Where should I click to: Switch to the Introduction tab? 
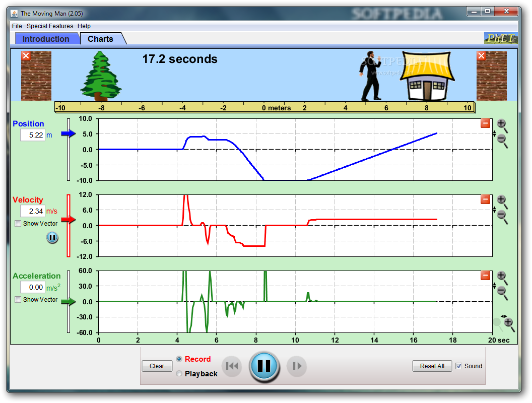46,39
